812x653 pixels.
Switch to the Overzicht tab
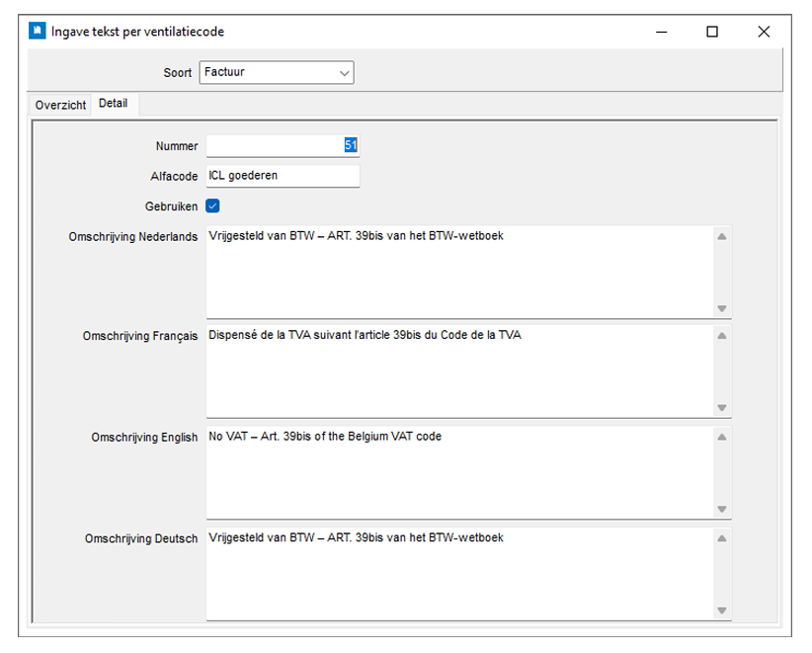pos(60,105)
